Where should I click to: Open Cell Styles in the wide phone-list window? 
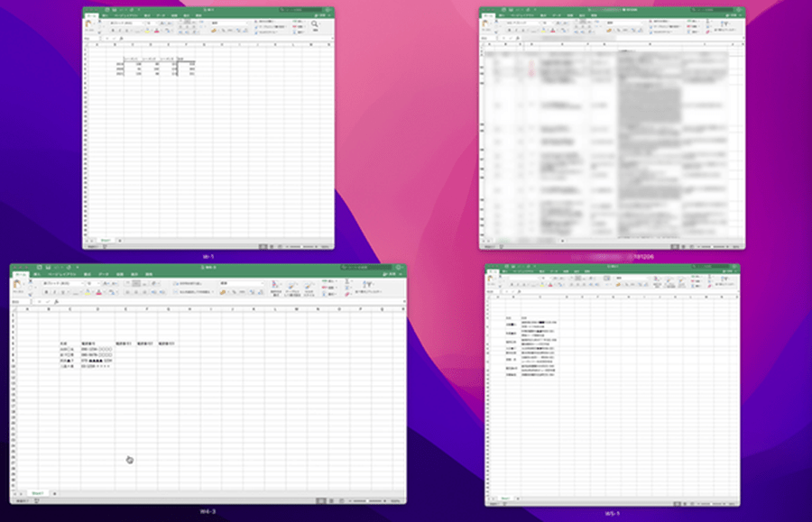[309, 288]
